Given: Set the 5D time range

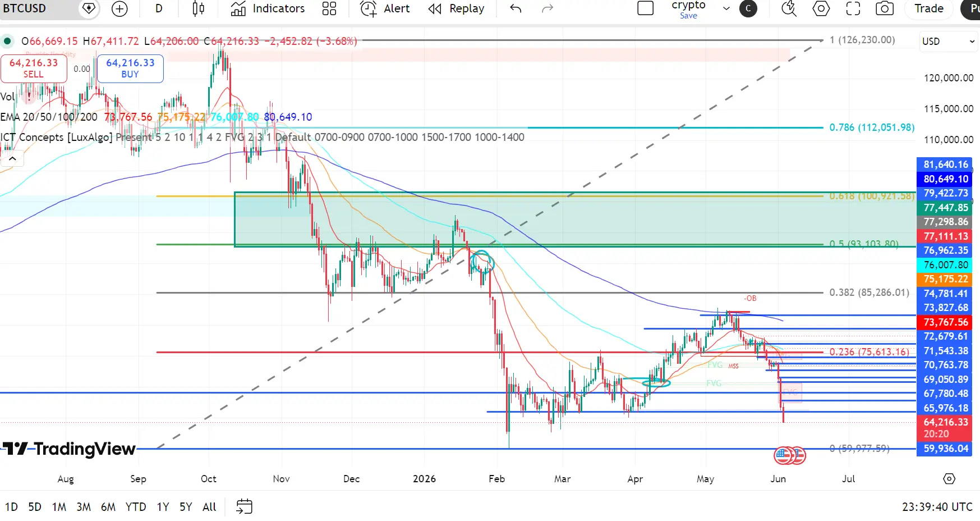Looking at the screenshot, I should click(35, 507).
